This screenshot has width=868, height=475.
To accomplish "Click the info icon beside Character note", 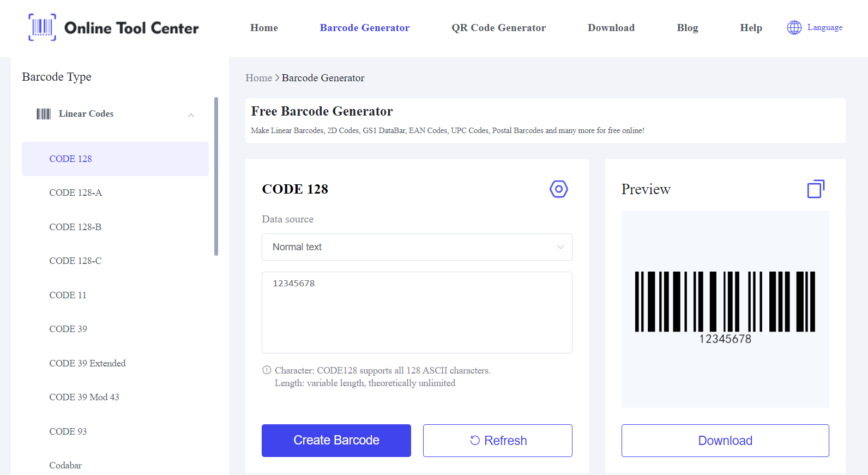I will (x=267, y=370).
